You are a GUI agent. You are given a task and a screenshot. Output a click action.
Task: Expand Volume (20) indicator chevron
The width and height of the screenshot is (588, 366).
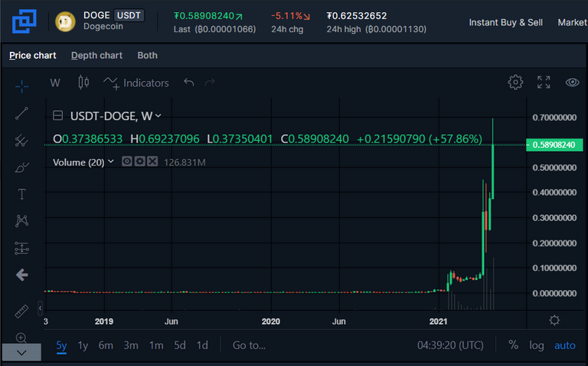click(x=110, y=162)
